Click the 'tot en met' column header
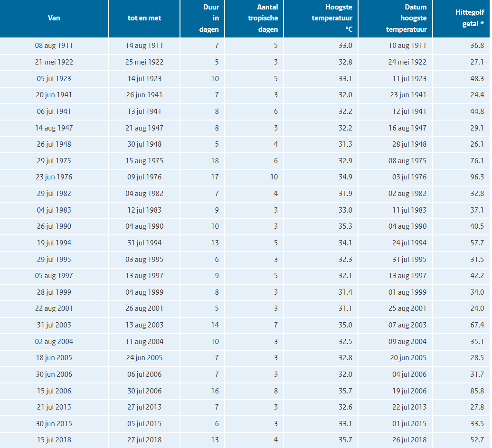The height and width of the screenshot is (448, 492). click(x=144, y=18)
